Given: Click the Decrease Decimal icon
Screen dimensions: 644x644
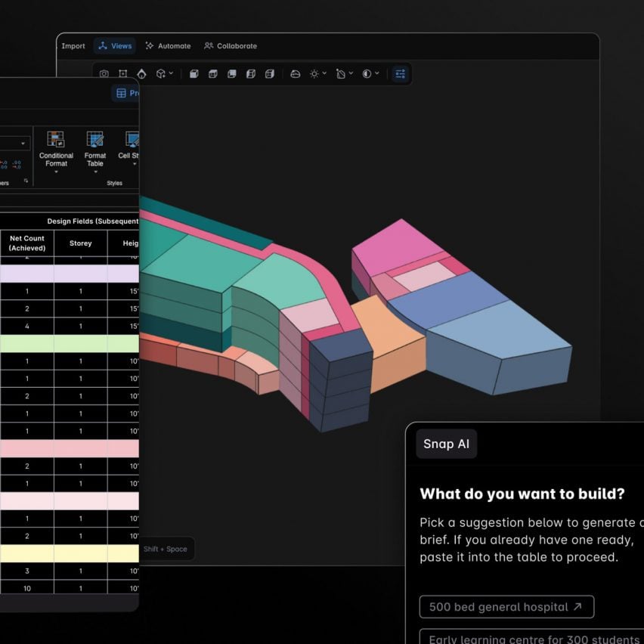Looking at the screenshot, I should pos(17,165).
